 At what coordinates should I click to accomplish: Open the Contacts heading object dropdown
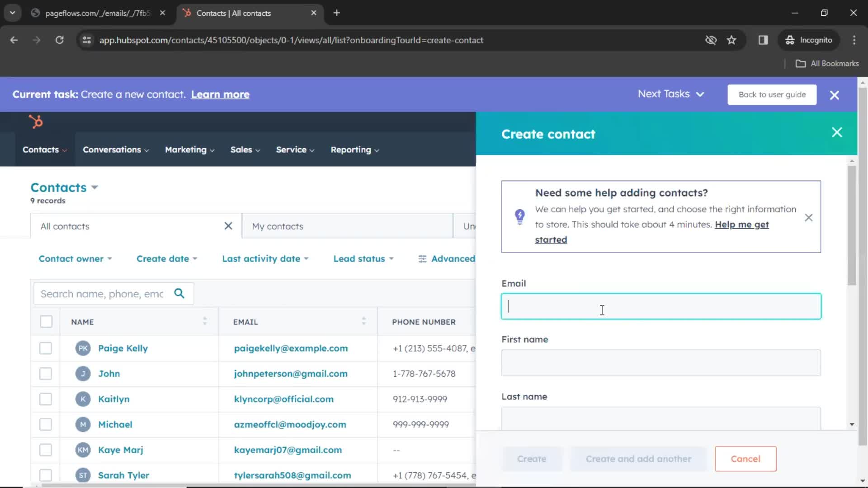tap(94, 187)
